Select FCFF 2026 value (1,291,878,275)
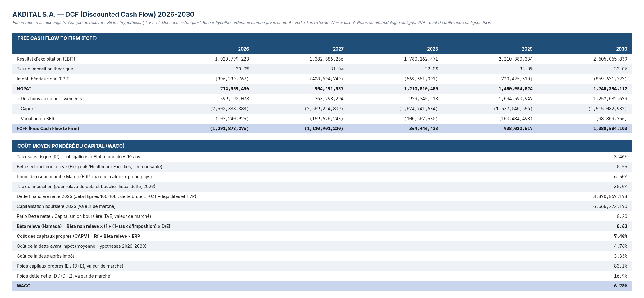 [x=229, y=129]
